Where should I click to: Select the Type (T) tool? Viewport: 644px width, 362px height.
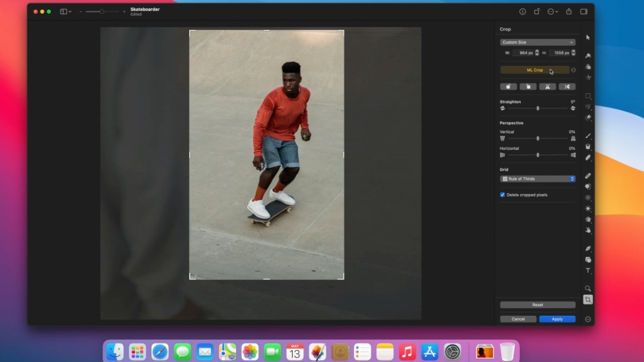[x=588, y=270]
